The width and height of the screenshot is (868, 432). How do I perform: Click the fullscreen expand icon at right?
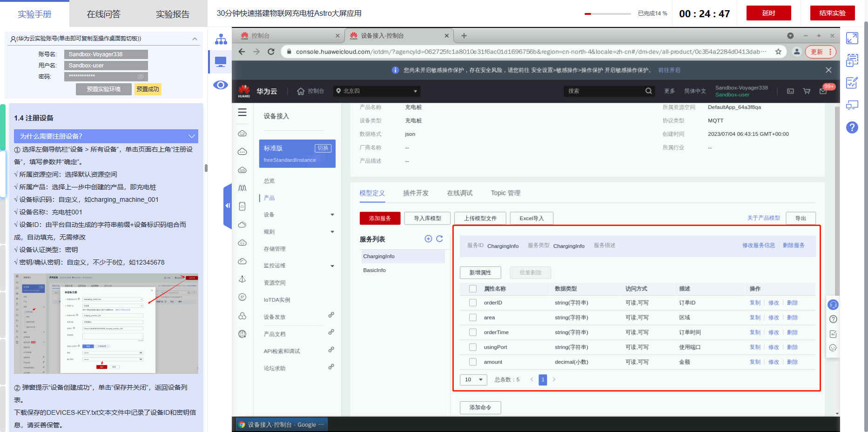click(852, 38)
